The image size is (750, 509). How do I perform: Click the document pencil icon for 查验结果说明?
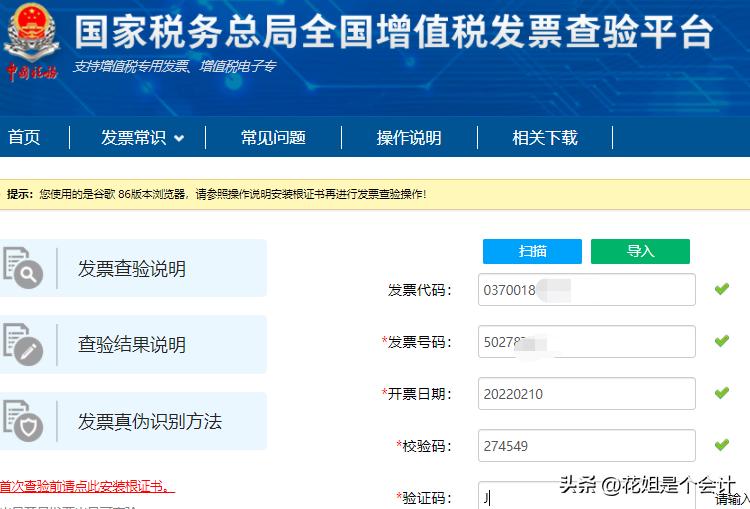22,344
